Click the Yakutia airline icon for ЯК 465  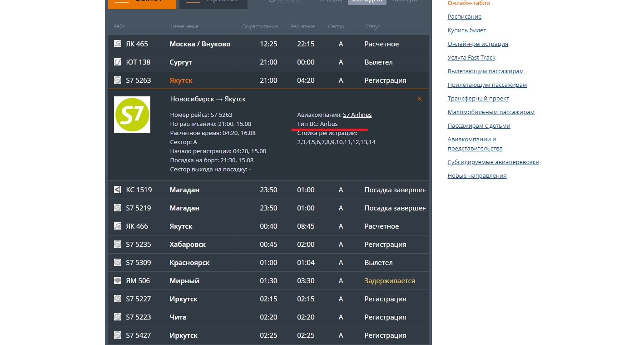point(118,44)
